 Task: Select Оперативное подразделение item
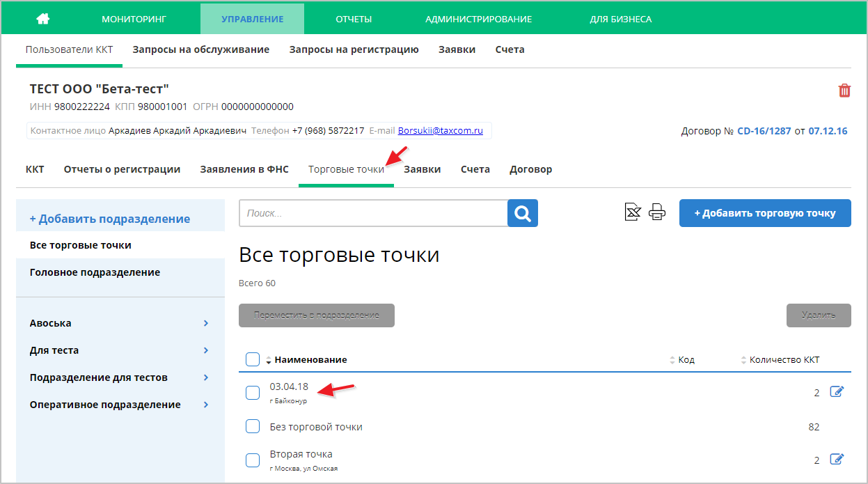point(105,405)
